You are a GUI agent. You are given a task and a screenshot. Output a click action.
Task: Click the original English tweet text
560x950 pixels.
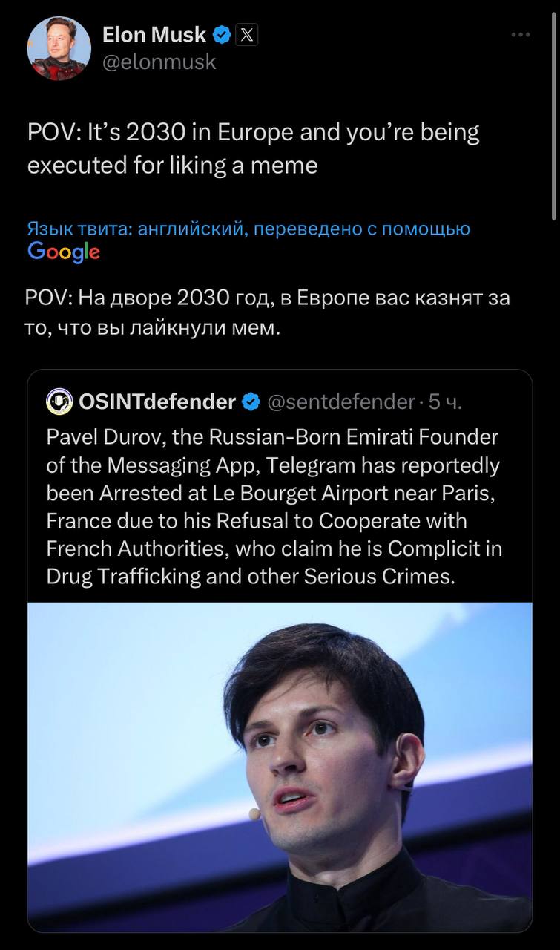click(253, 148)
